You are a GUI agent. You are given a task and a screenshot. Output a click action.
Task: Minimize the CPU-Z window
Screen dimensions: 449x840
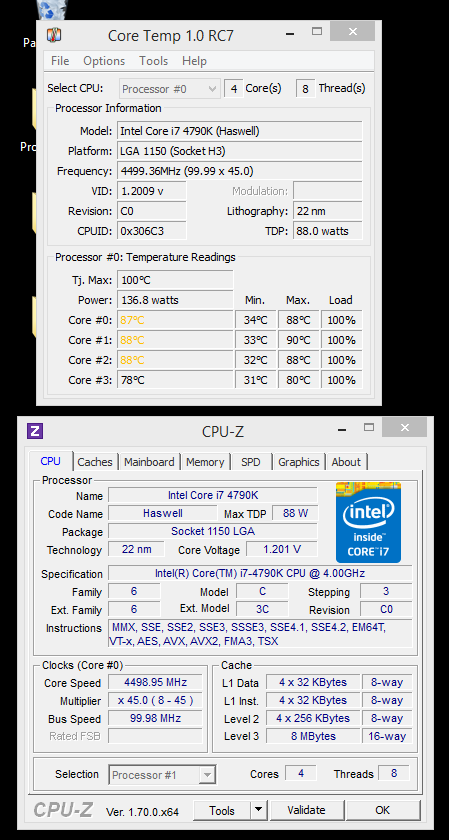point(340,429)
